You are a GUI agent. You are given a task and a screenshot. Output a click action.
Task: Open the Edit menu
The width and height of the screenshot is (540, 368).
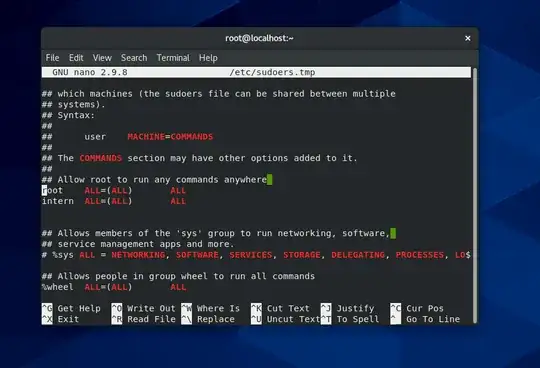(x=76, y=58)
